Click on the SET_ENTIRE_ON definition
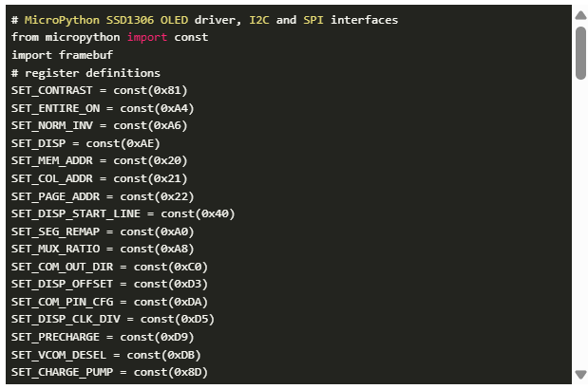The image size is (588, 389). [106, 108]
